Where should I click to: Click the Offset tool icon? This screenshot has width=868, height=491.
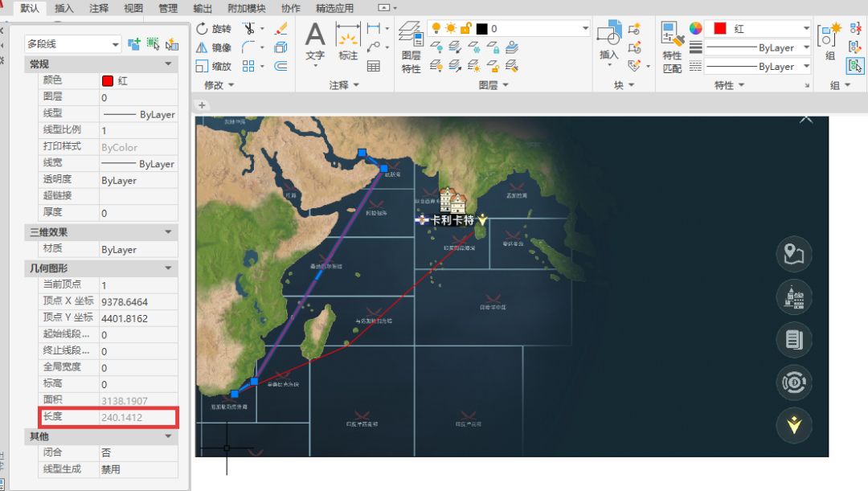281,67
